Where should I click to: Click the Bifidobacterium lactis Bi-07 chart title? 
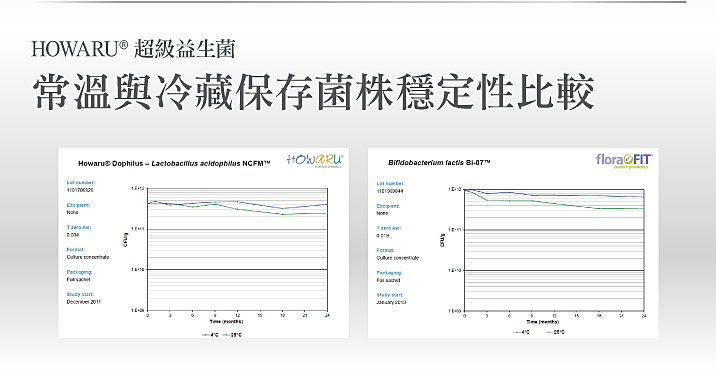point(439,162)
